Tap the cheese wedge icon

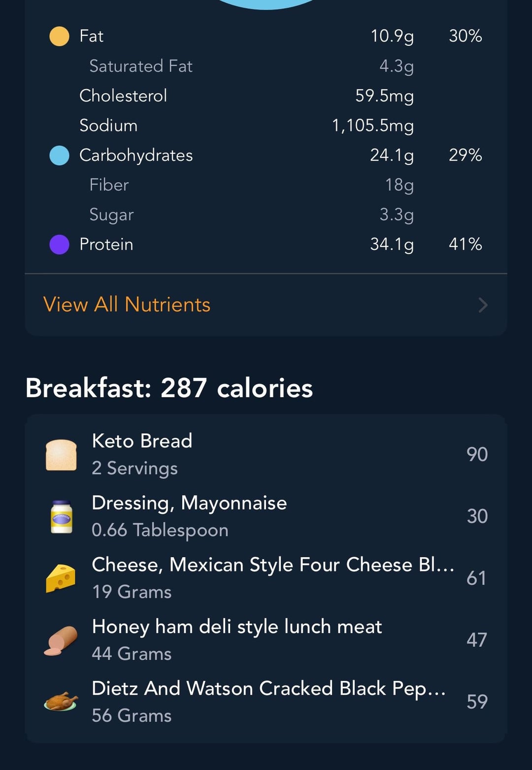[x=61, y=578]
